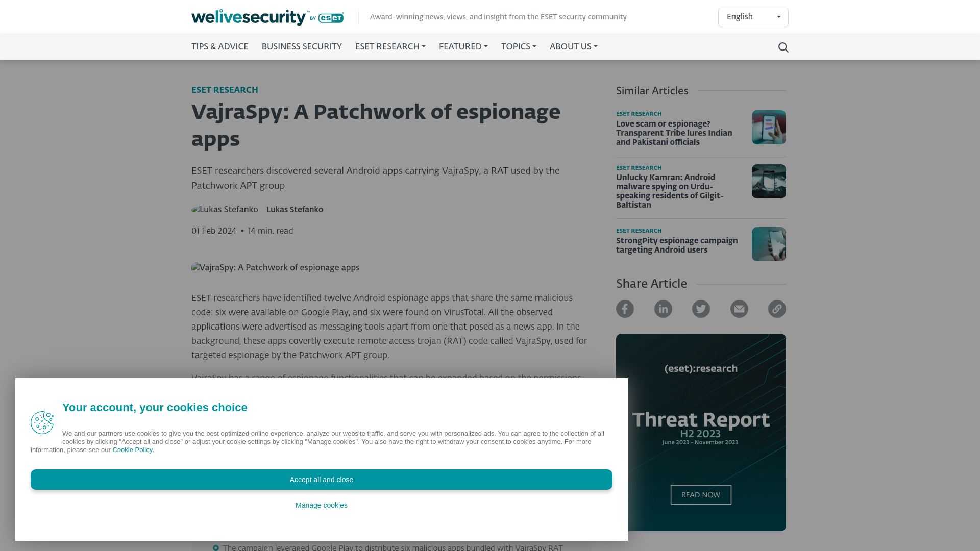Click the Twitter share icon
The image size is (980, 551).
pos(701,309)
